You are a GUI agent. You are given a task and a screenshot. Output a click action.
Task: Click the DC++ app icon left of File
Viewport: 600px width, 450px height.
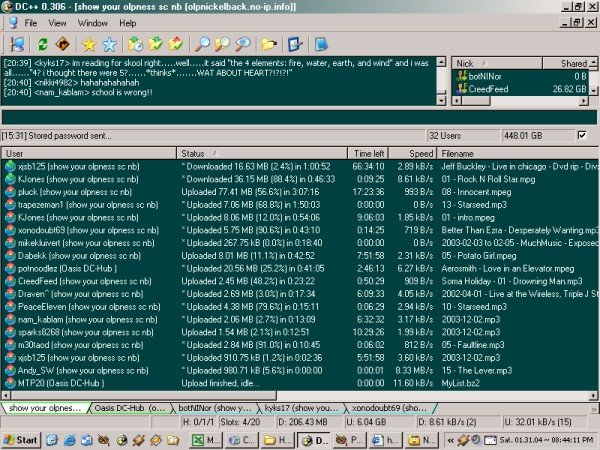pos(13,23)
